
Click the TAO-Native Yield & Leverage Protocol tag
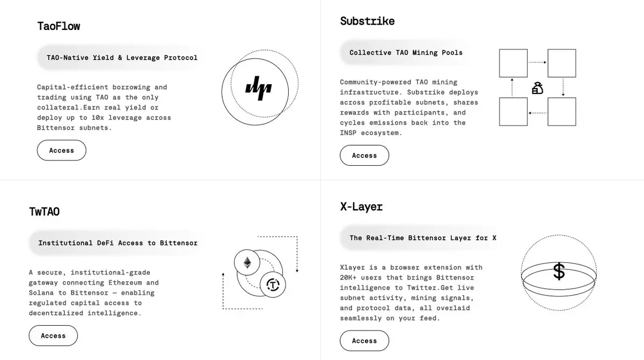tap(122, 57)
